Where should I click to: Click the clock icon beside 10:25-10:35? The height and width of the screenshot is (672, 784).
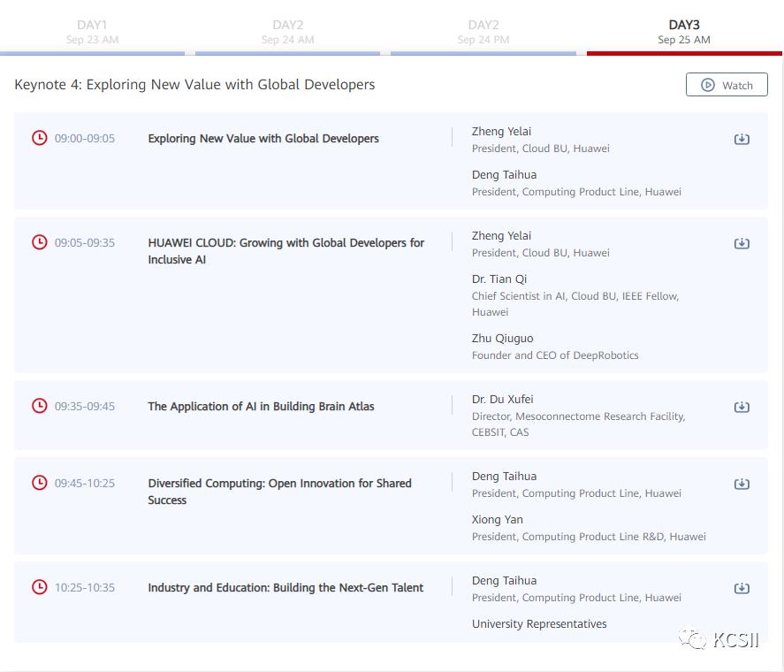[x=40, y=587]
